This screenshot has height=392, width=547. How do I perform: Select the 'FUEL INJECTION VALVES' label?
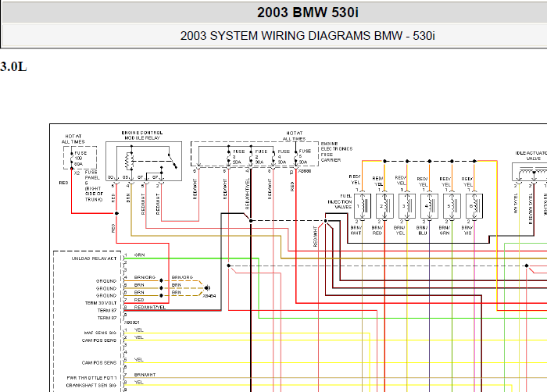pos(340,201)
